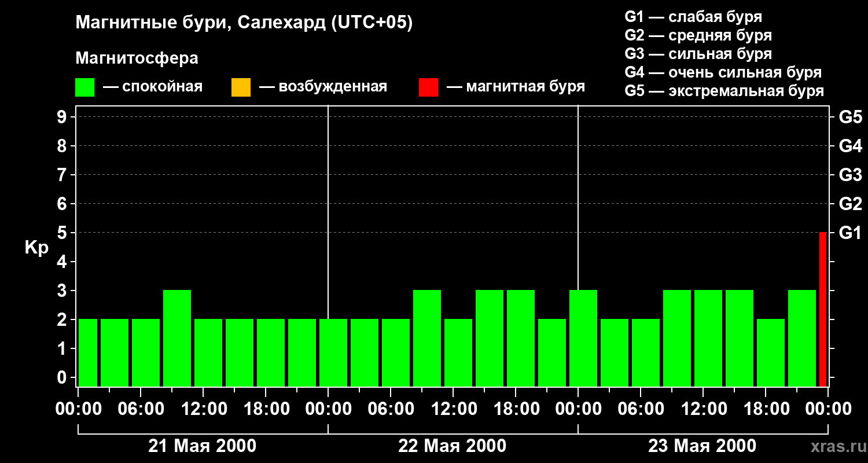The width and height of the screenshot is (868, 463).
Task: Select the red Kp 5 storm bar
Action: 823,309
